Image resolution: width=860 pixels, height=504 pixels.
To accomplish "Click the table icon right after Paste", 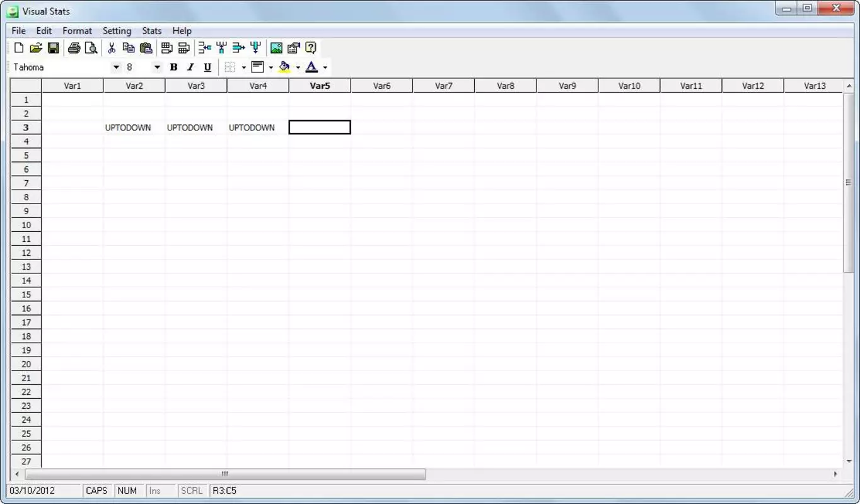I will tap(166, 48).
